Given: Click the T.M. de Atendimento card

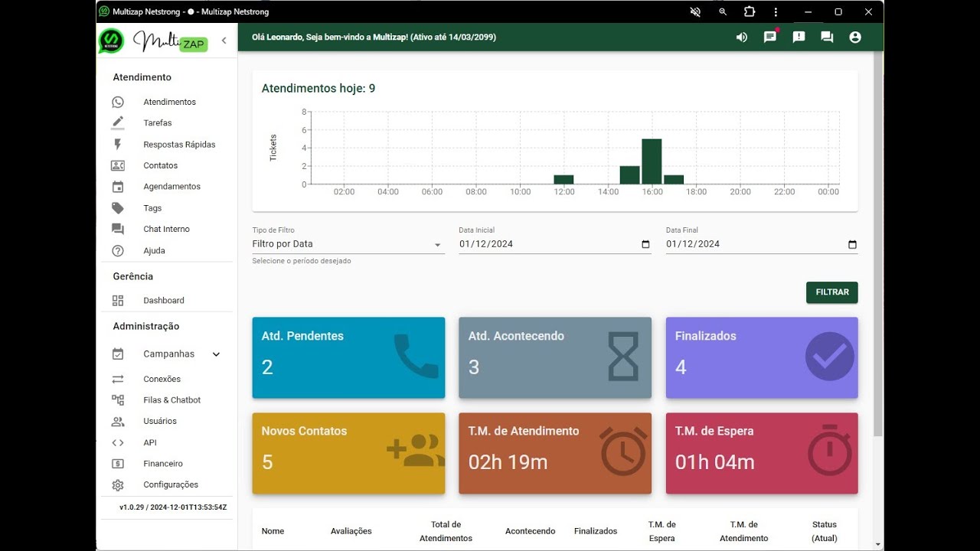Looking at the screenshot, I should pos(555,453).
